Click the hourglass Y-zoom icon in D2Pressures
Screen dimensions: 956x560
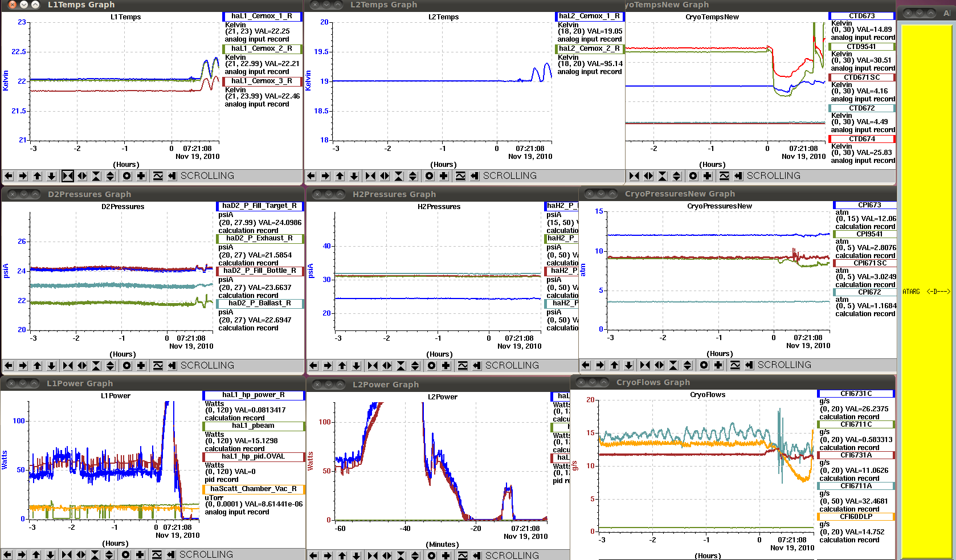[x=96, y=366]
